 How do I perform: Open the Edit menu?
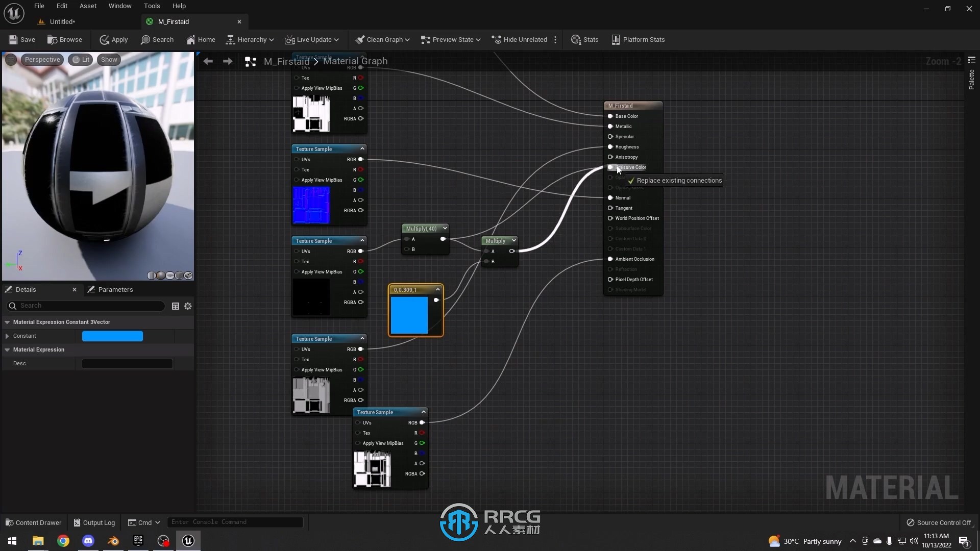tap(62, 6)
